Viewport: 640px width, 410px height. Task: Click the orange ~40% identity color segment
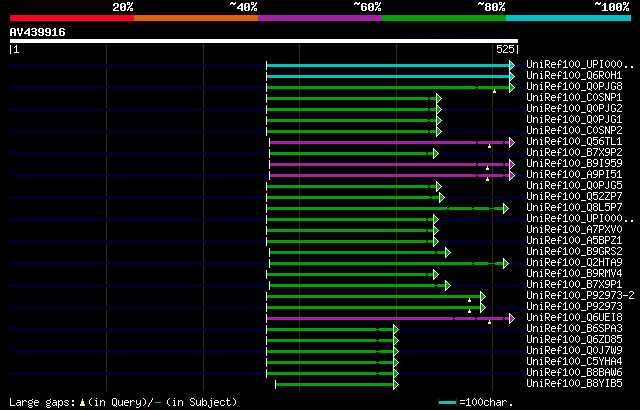196,18
